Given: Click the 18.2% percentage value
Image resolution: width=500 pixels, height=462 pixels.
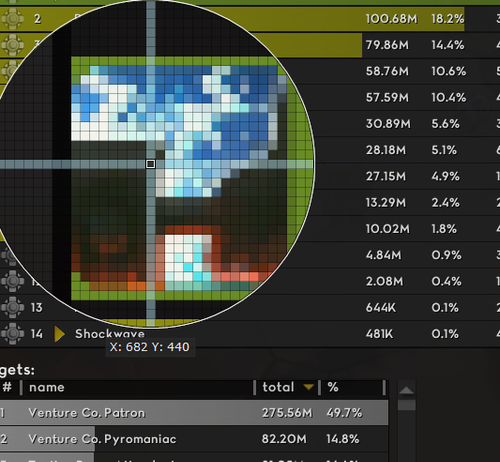Looking at the screenshot, I should pos(448,19).
